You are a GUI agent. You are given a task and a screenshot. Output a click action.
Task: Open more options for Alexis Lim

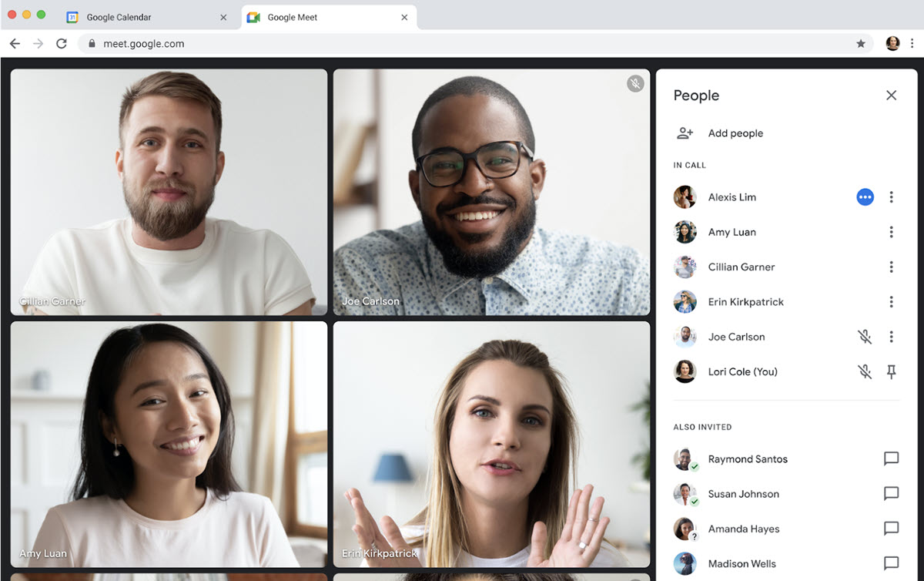[891, 197]
